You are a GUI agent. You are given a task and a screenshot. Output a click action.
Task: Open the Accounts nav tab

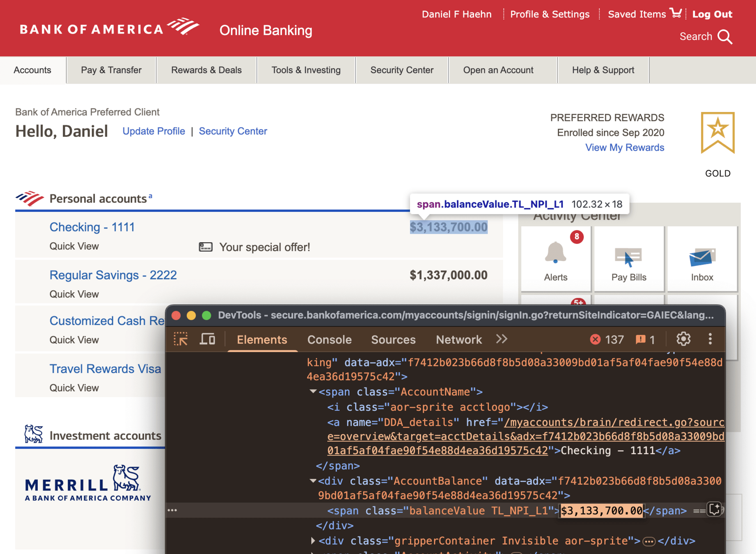pyautogui.click(x=32, y=70)
